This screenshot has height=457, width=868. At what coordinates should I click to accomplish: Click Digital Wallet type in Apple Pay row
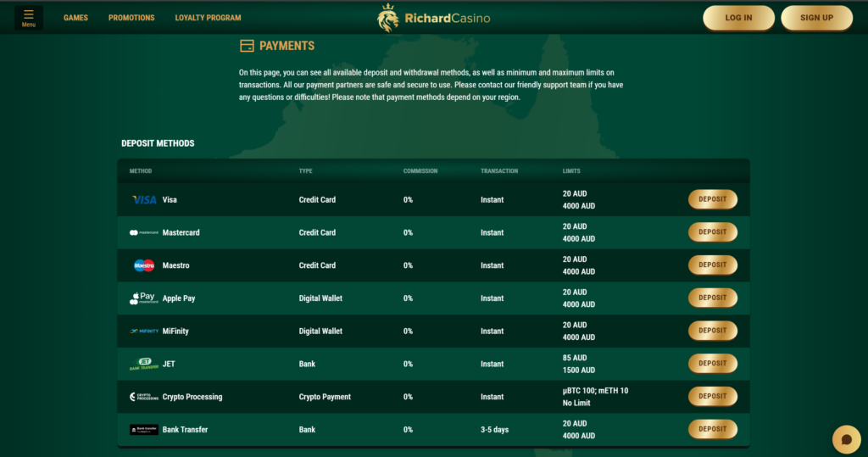320,298
